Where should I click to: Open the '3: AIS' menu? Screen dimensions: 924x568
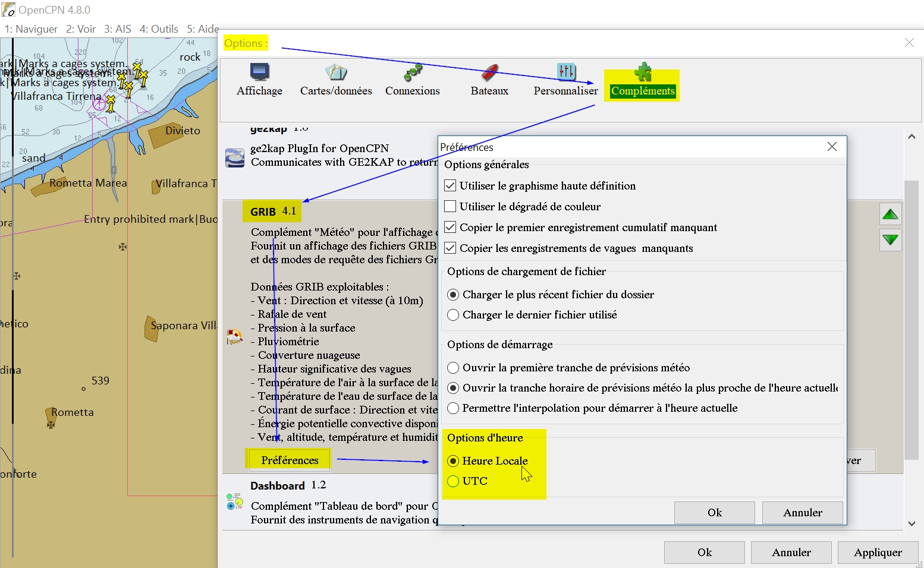coord(118,29)
